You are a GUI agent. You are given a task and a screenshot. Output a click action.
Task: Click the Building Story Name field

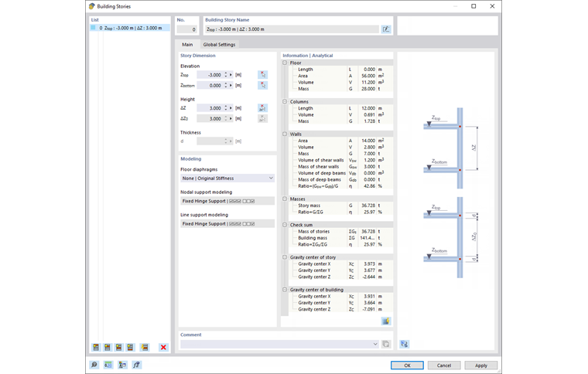[x=292, y=29]
